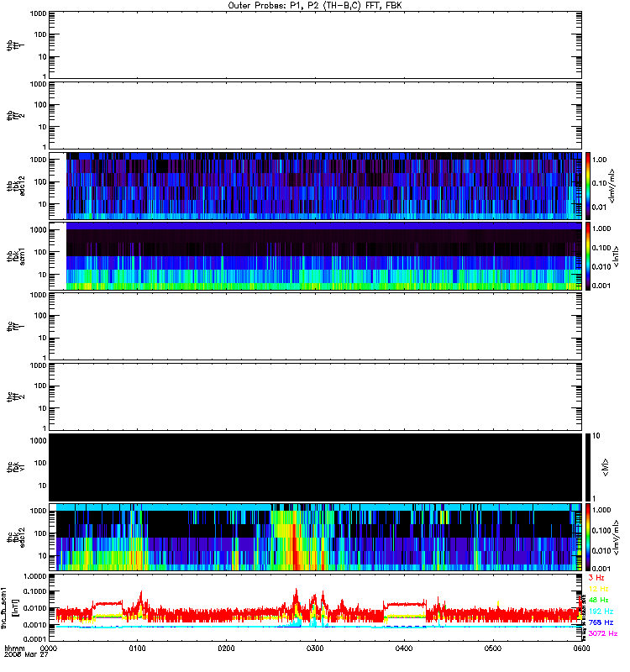Click the 'hhmm' axis unit label

pyautogui.click(x=14, y=648)
